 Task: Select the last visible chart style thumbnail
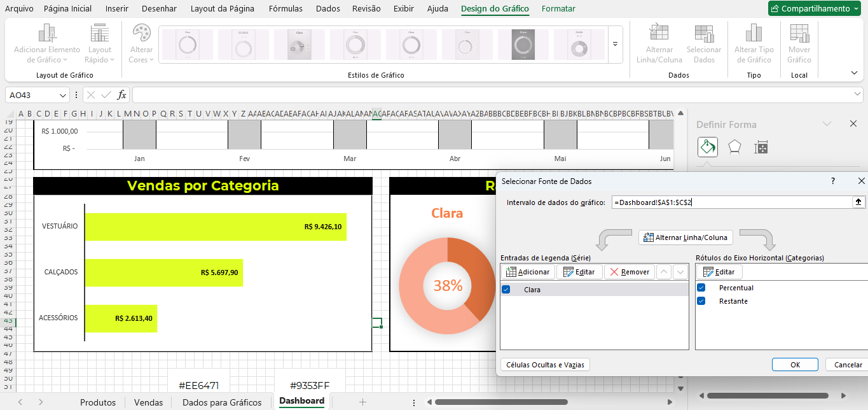579,45
